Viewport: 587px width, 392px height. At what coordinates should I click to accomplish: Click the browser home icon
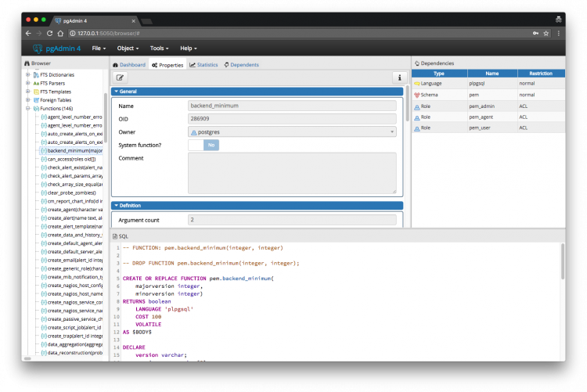pos(60,34)
